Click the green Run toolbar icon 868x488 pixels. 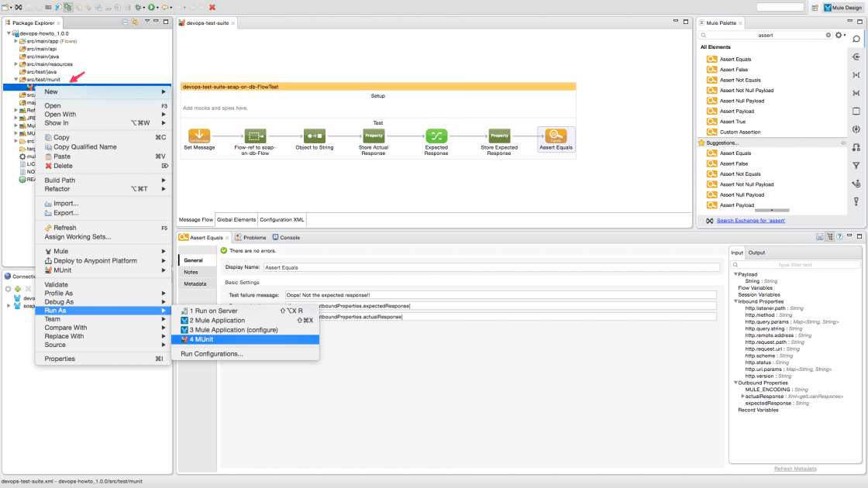click(151, 7)
